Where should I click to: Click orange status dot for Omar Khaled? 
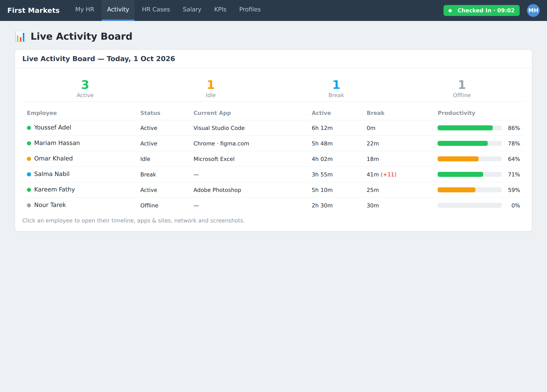click(29, 159)
